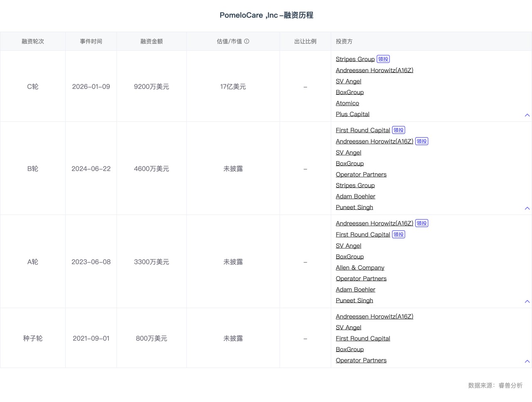
Task: Click the Operator Partners link in 种子轮
Action: (x=361, y=360)
